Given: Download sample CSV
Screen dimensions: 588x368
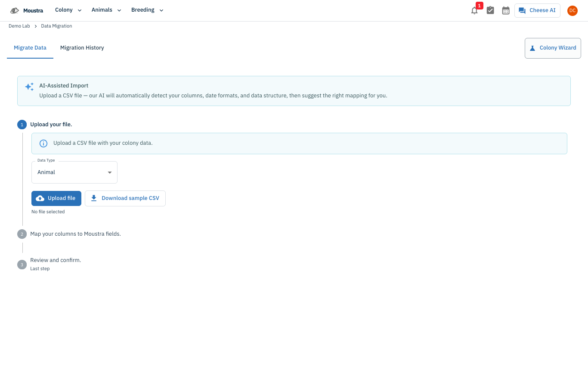Looking at the screenshot, I should (x=125, y=198).
